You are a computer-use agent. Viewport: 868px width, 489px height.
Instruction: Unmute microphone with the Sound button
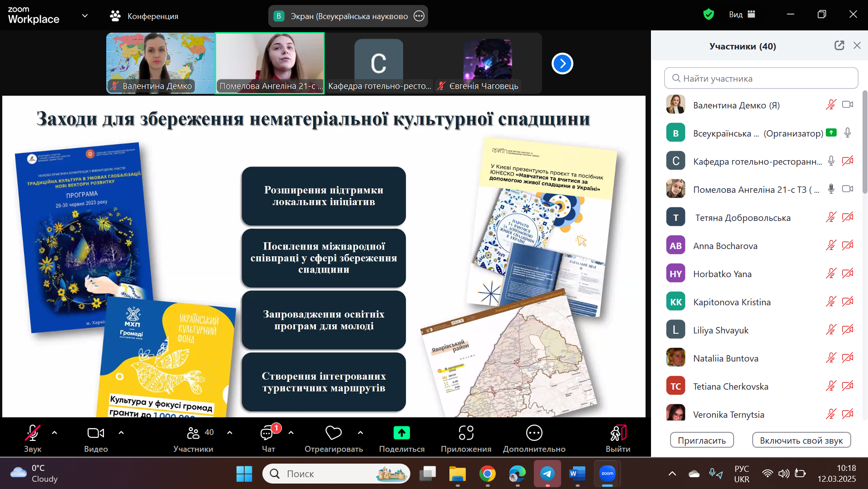pos(32,433)
